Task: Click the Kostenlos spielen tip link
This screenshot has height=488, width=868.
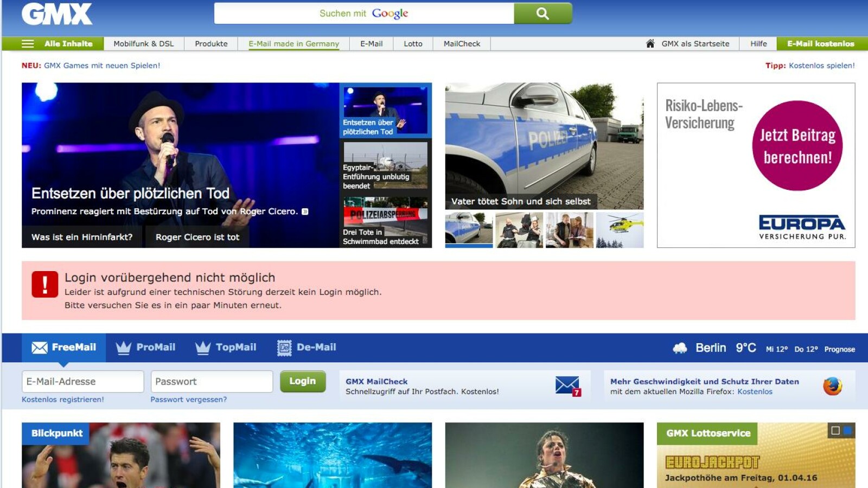Action: click(822, 66)
